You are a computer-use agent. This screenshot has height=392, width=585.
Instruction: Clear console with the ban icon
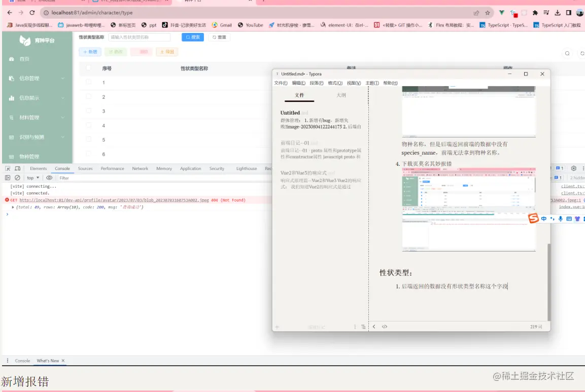point(17,178)
